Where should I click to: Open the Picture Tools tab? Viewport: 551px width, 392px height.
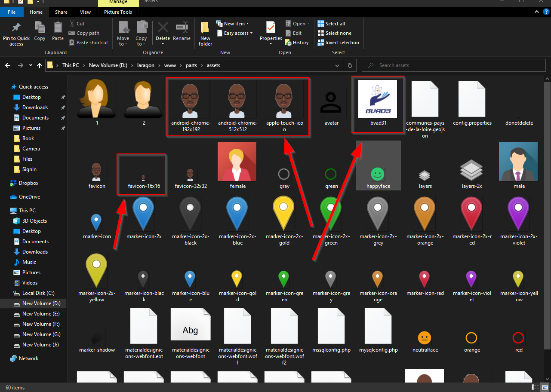click(x=118, y=12)
